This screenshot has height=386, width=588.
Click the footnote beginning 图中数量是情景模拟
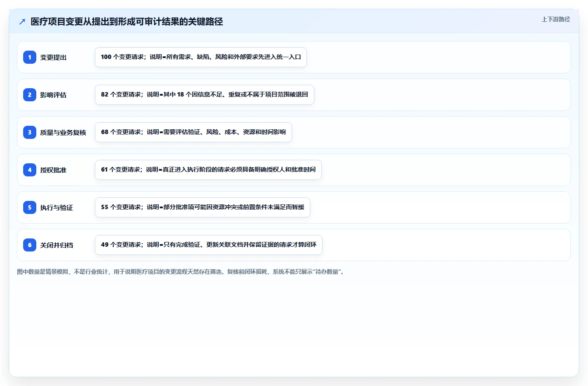coord(181,272)
